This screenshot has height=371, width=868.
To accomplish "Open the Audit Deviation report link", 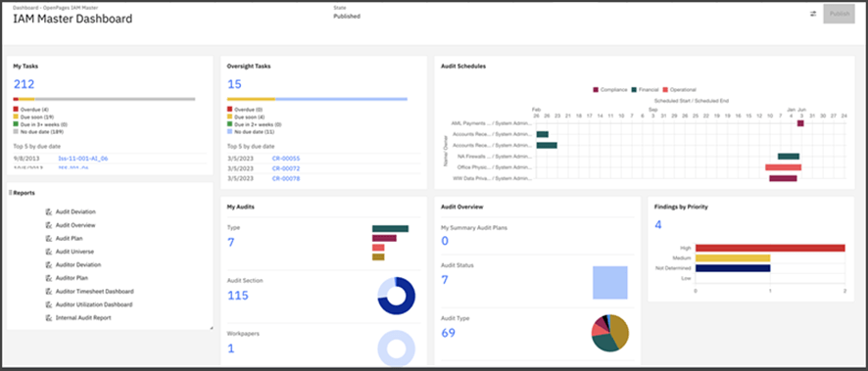I will (75, 211).
